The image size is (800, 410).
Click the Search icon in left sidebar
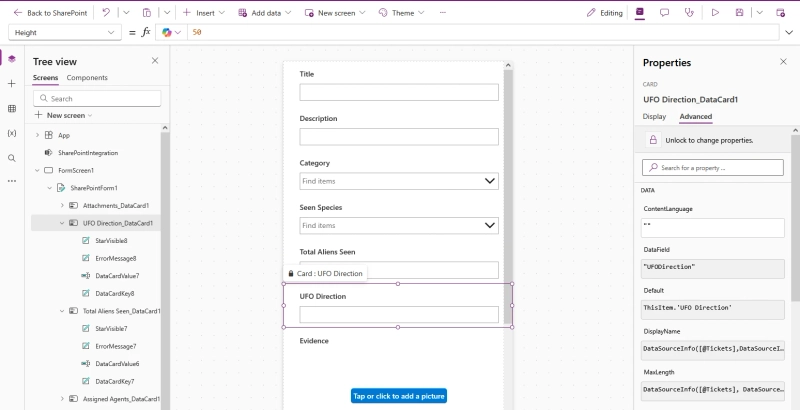pyautogui.click(x=12, y=158)
